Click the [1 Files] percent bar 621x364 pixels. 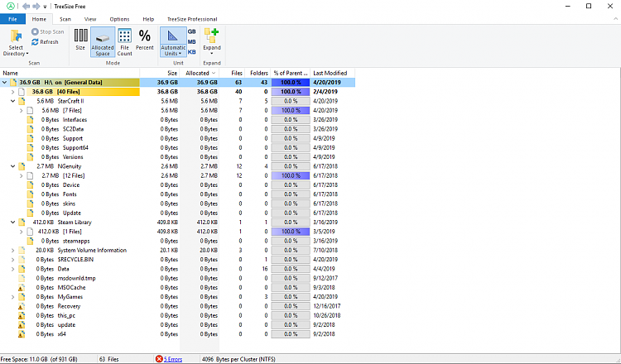click(x=291, y=232)
